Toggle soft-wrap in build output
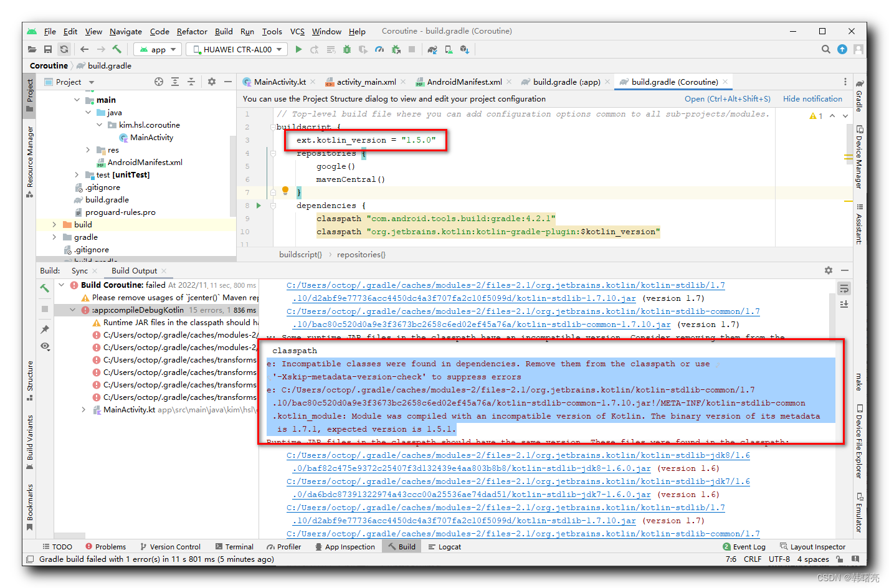Screen dimensions: 889x588 click(844, 288)
